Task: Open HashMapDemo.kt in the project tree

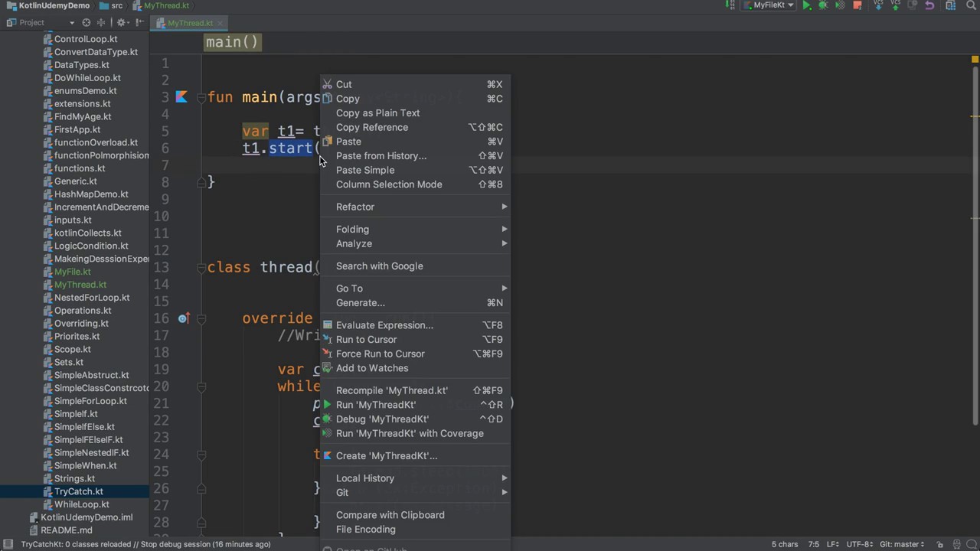Action: click(x=91, y=194)
